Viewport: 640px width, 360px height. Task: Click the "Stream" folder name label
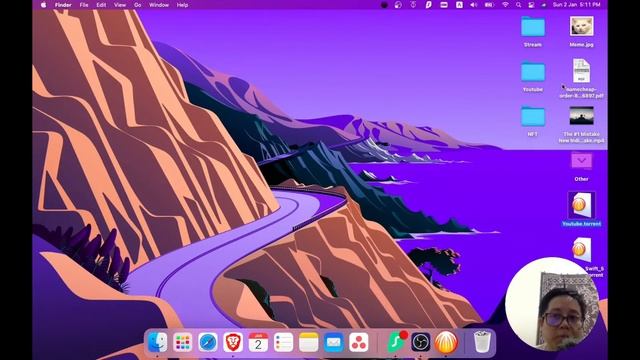pyautogui.click(x=533, y=44)
